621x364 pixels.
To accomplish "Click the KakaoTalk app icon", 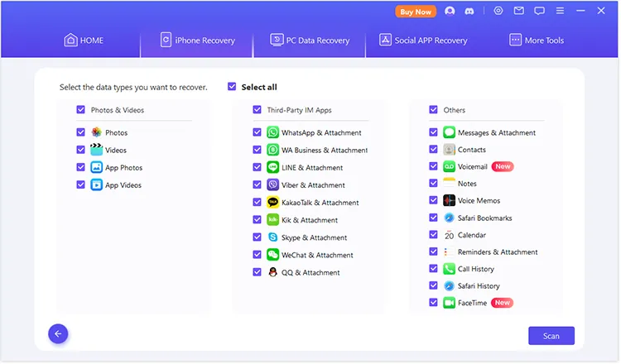I will [x=272, y=203].
